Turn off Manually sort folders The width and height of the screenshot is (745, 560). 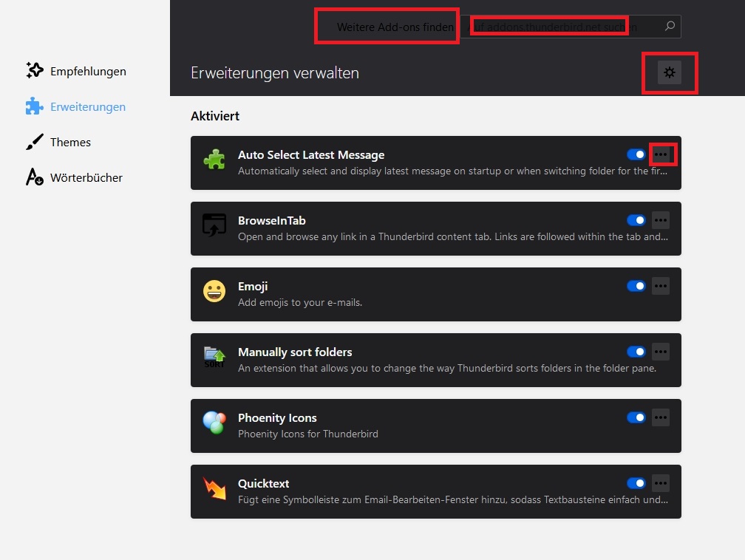[x=636, y=352]
